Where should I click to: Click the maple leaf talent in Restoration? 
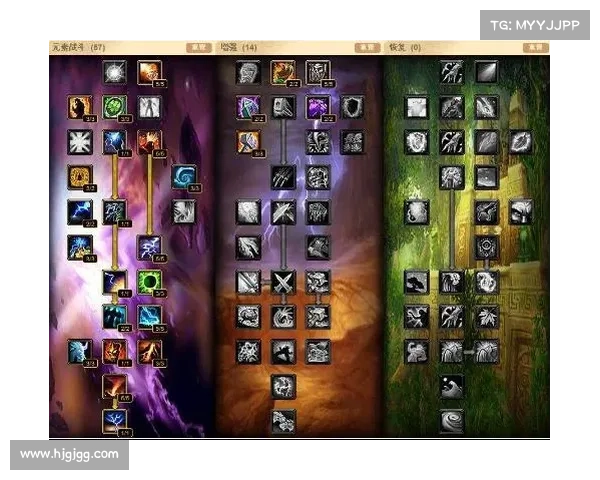coord(486,317)
